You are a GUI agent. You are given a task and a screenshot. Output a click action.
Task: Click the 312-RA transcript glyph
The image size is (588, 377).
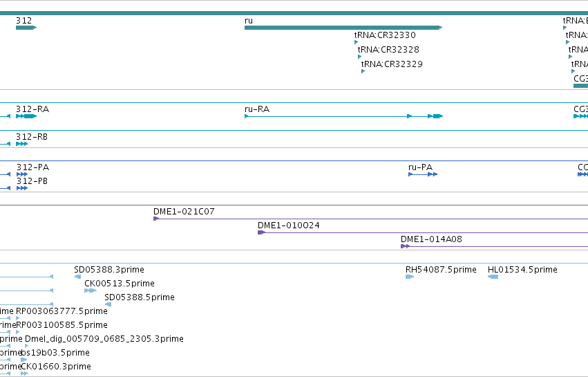tap(26, 116)
